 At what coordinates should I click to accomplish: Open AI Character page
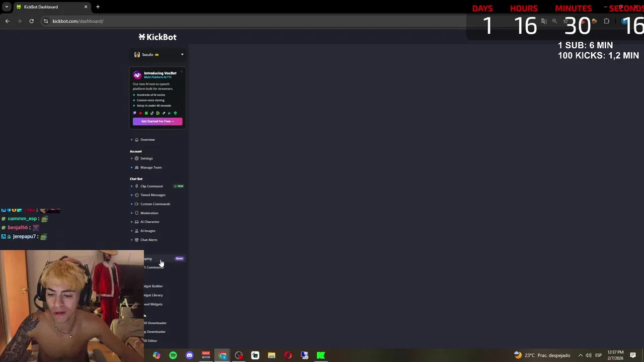click(150, 222)
